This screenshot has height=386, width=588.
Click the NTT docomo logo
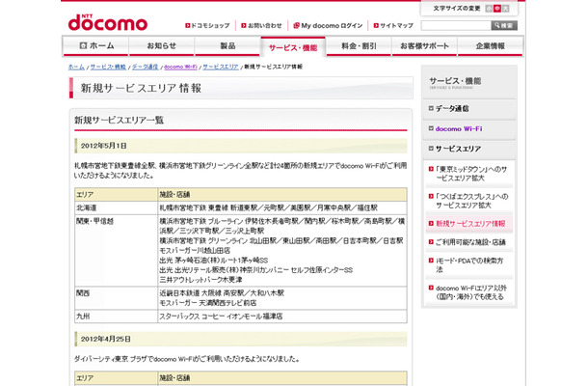(x=108, y=22)
